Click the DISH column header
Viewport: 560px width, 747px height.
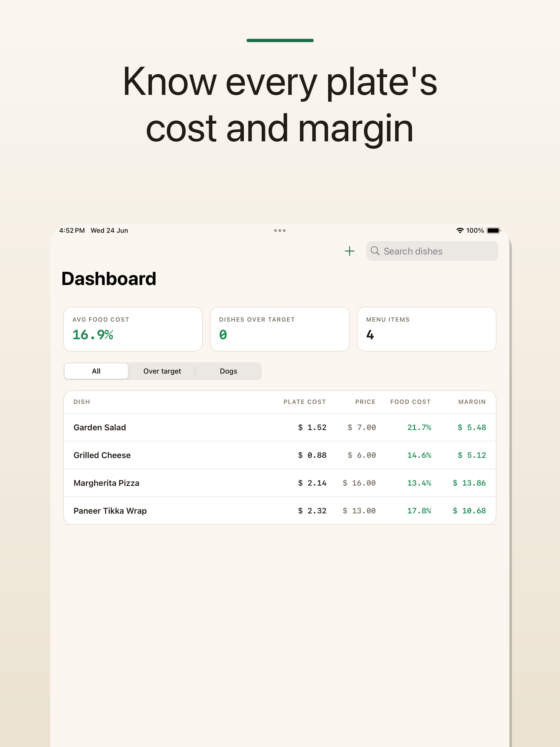tap(82, 402)
